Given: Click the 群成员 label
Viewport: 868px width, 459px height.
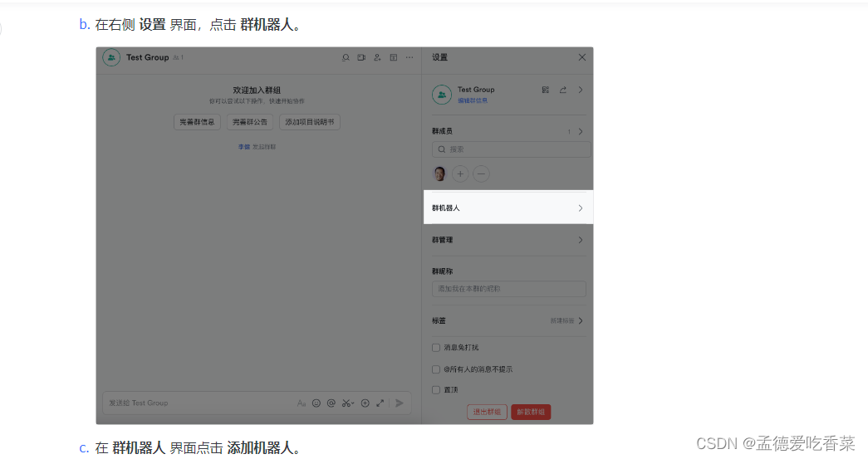Looking at the screenshot, I should coord(442,132).
